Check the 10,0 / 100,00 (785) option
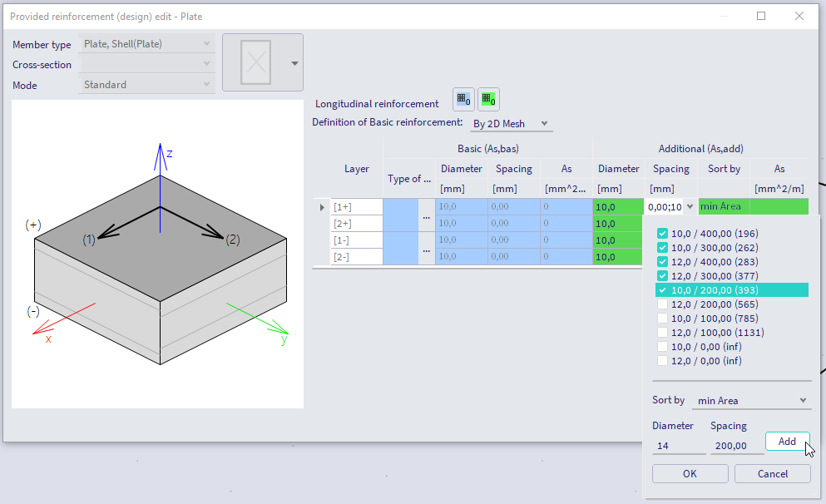The width and height of the screenshot is (826, 504). pyautogui.click(x=662, y=318)
